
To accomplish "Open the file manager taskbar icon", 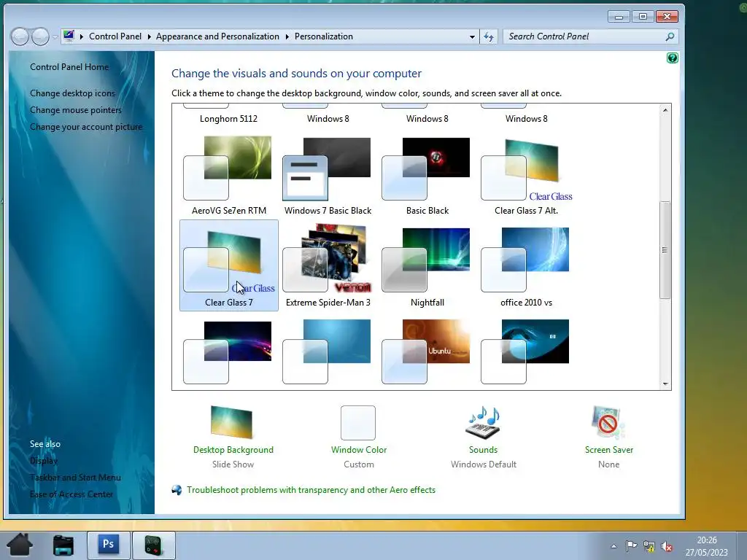I will click(63, 545).
